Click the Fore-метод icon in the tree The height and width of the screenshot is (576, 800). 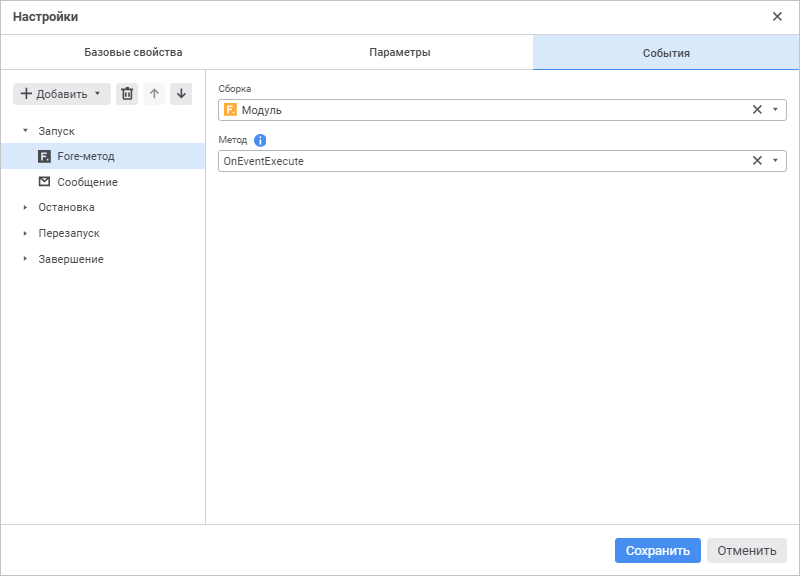[x=44, y=156]
